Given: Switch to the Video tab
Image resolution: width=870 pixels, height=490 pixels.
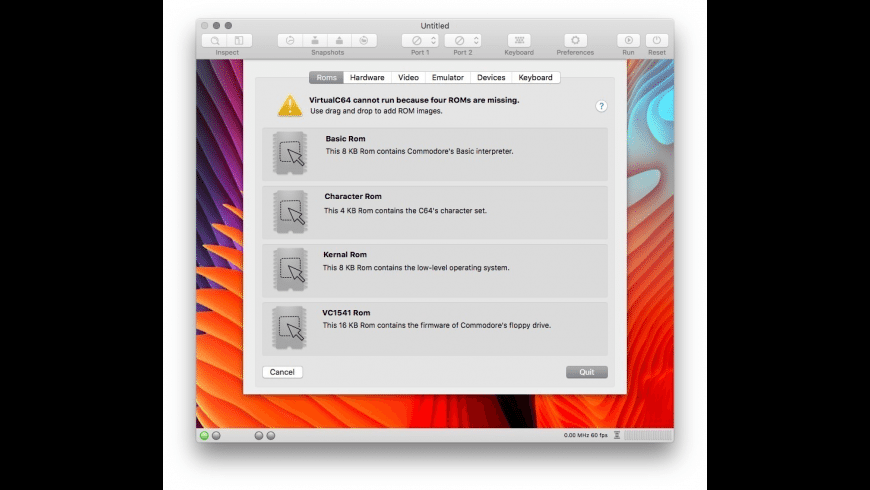Looking at the screenshot, I should 408,78.
